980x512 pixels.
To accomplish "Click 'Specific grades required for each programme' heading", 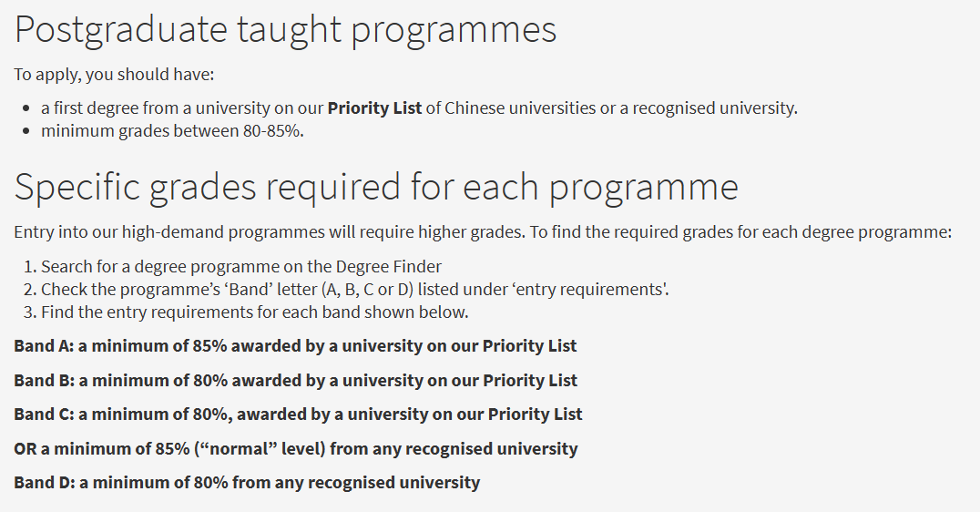I will point(376,187).
